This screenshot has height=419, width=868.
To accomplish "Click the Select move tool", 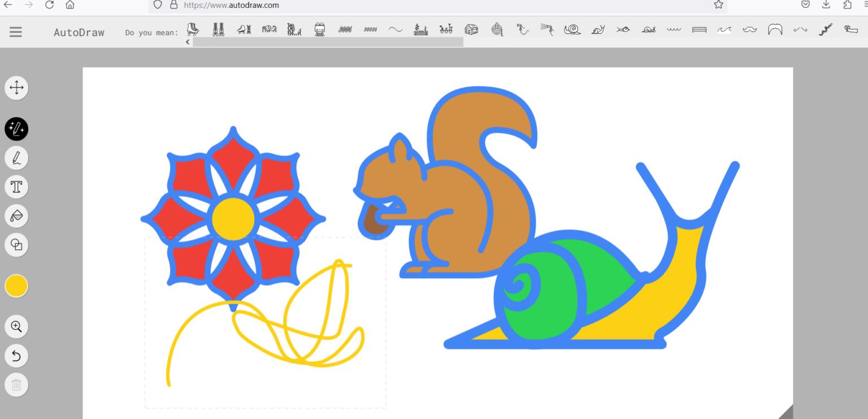I will click(x=16, y=88).
